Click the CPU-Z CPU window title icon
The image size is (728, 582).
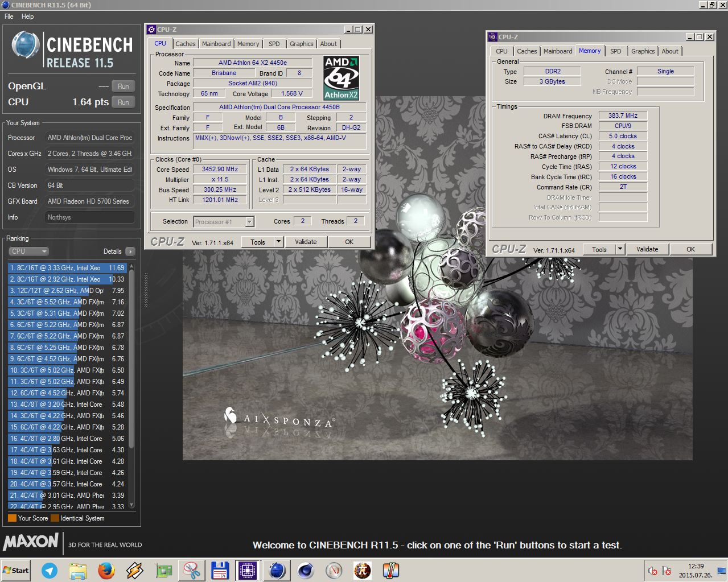pos(152,30)
